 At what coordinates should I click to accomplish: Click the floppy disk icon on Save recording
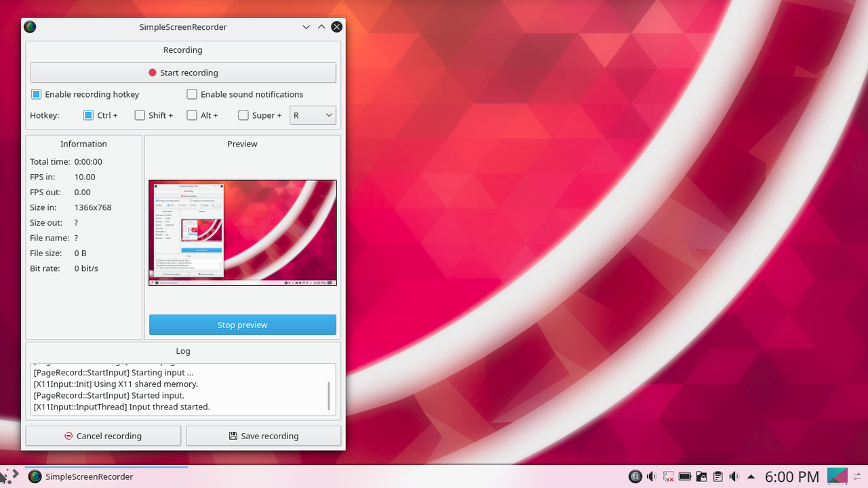point(233,436)
